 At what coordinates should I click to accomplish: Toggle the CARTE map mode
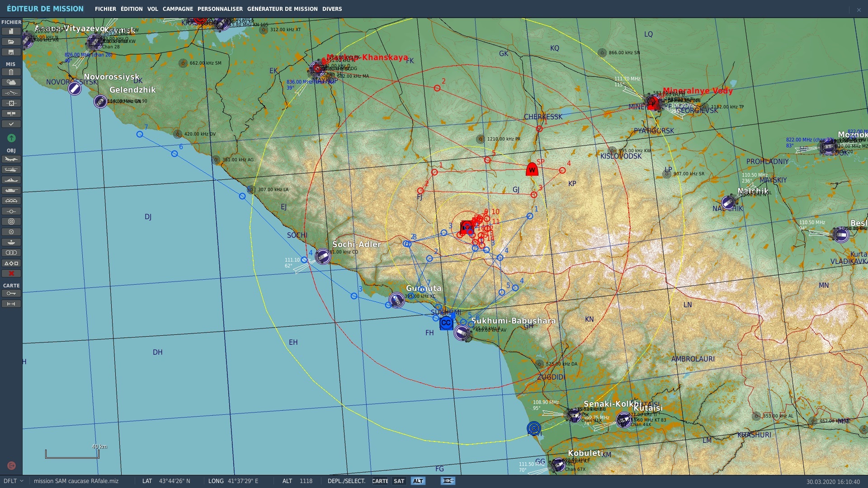(x=380, y=481)
